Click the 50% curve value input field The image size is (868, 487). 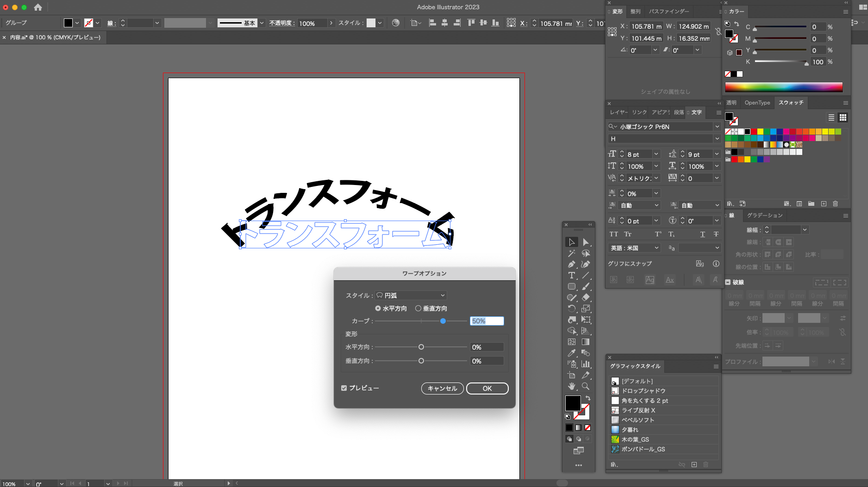487,321
